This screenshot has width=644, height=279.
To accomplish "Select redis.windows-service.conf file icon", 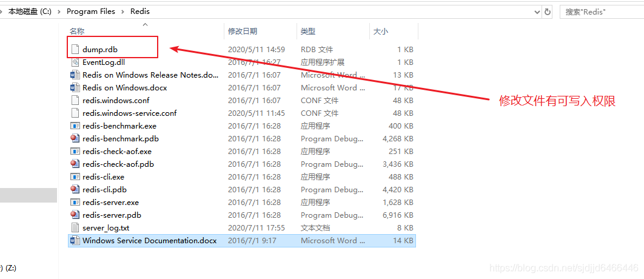I will point(75,113).
